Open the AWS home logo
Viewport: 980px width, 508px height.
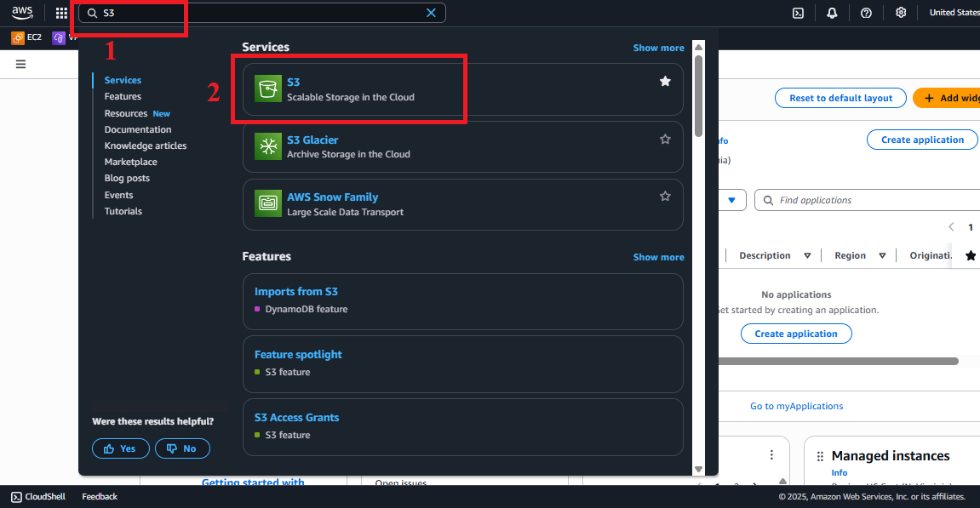click(22, 13)
